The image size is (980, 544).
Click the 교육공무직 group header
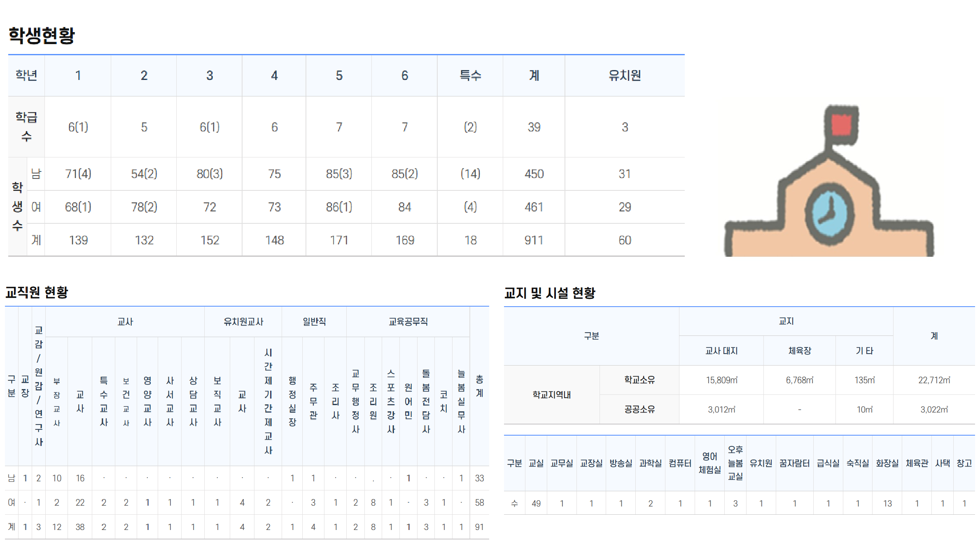tap(408, 321)
